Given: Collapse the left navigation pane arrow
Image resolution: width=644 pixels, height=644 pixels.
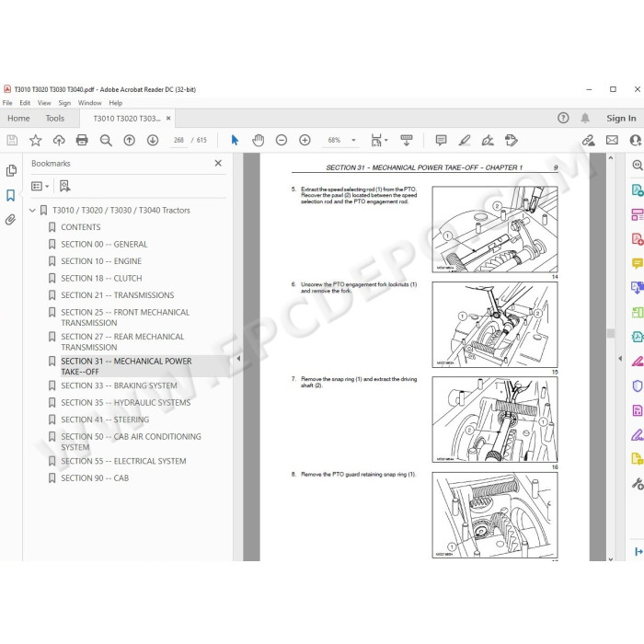Looking at the screenshot, I should click(x=238, y=359).
